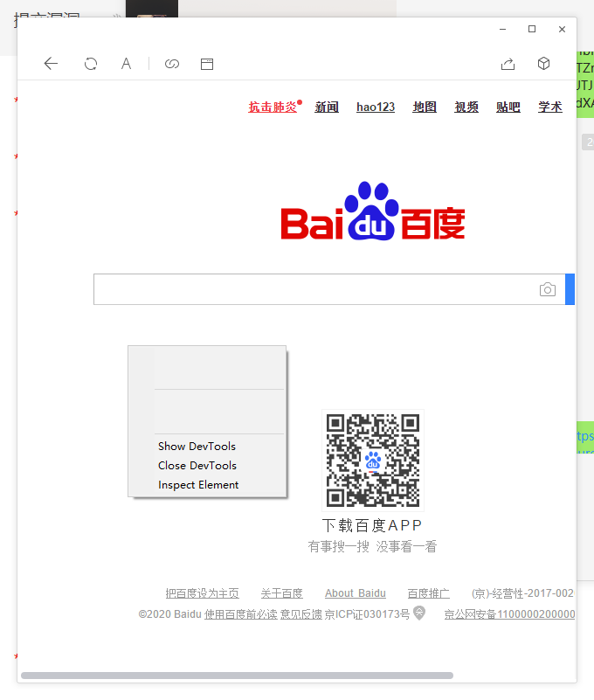The height and width of the screenshot is (700, 594).
Task: Open the 视频 video link
Action: tap(466, 107)
